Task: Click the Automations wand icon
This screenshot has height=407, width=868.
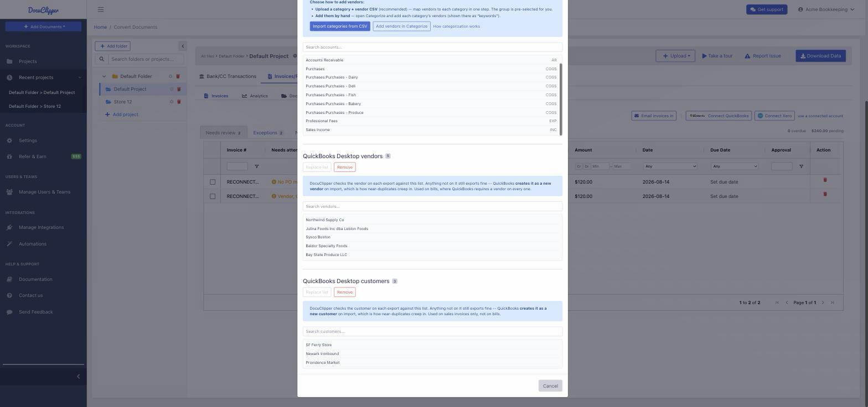Action: pyautogui.click(x=9, y=244)
